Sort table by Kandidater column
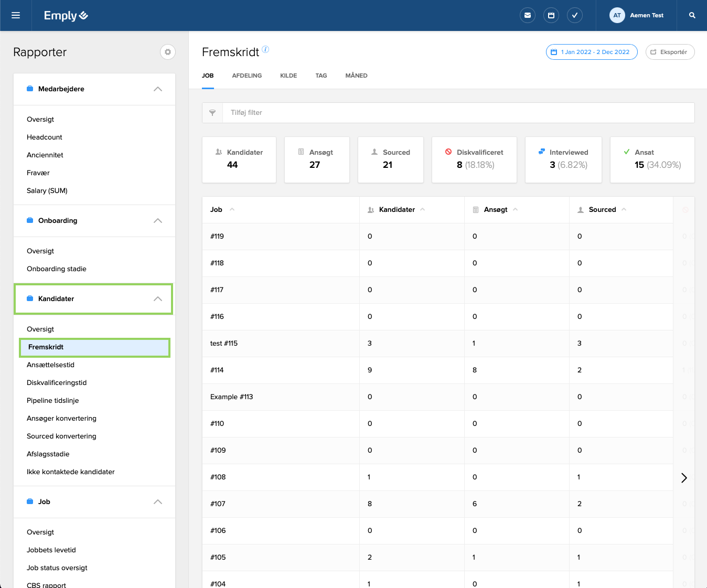Viewport: 707px width, 588px height. pyautogui.click(x=397, y=210)
